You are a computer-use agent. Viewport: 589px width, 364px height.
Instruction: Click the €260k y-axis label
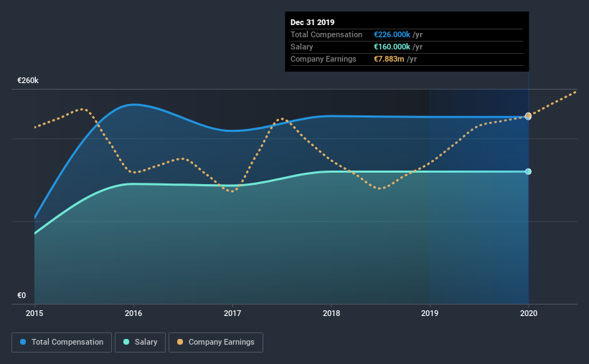point(28,81)
